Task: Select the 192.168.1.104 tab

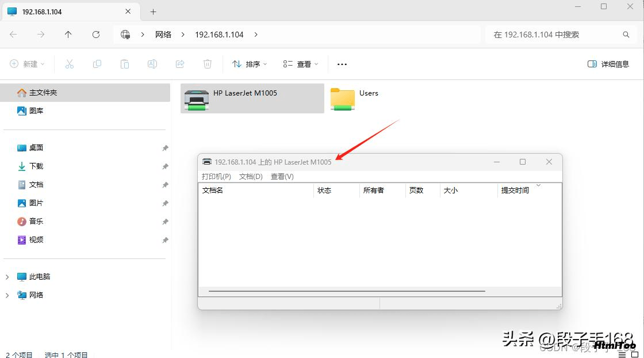Action: pyautogui.click(x=71, y=12)
